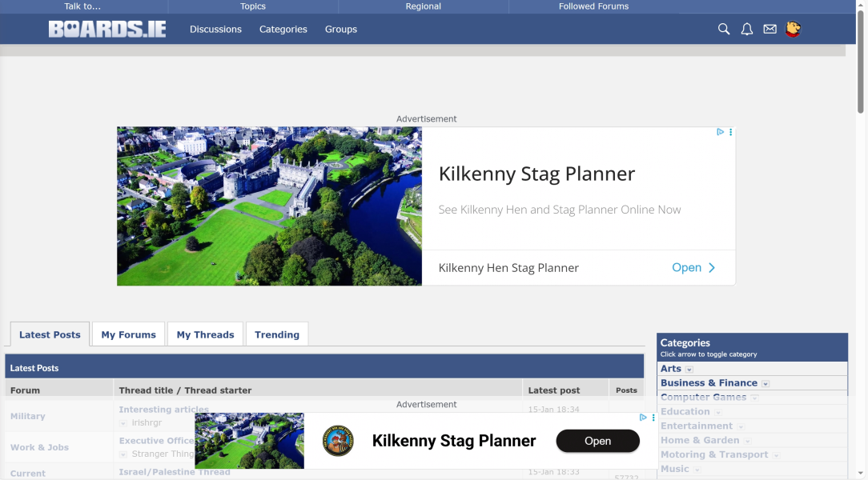Open dropdown beside irishrgr thread starter
The image size is (868, 480).
click(123, 423)
